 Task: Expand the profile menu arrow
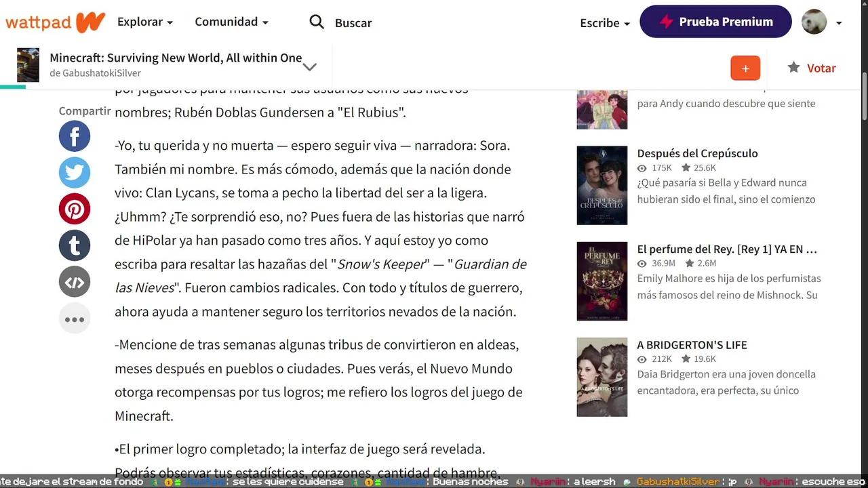pyautogui.click(x=839, y=23)
